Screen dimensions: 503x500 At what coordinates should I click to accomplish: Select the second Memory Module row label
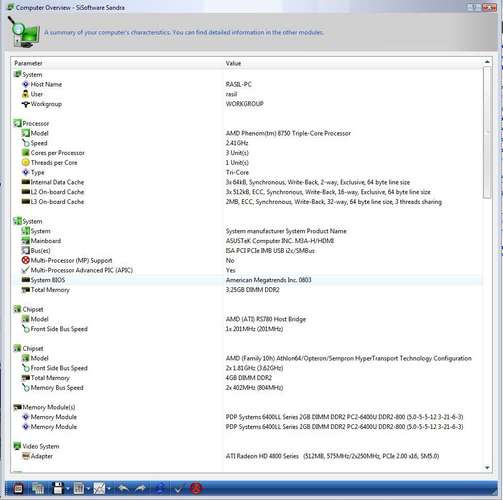[x=54, y=427]
